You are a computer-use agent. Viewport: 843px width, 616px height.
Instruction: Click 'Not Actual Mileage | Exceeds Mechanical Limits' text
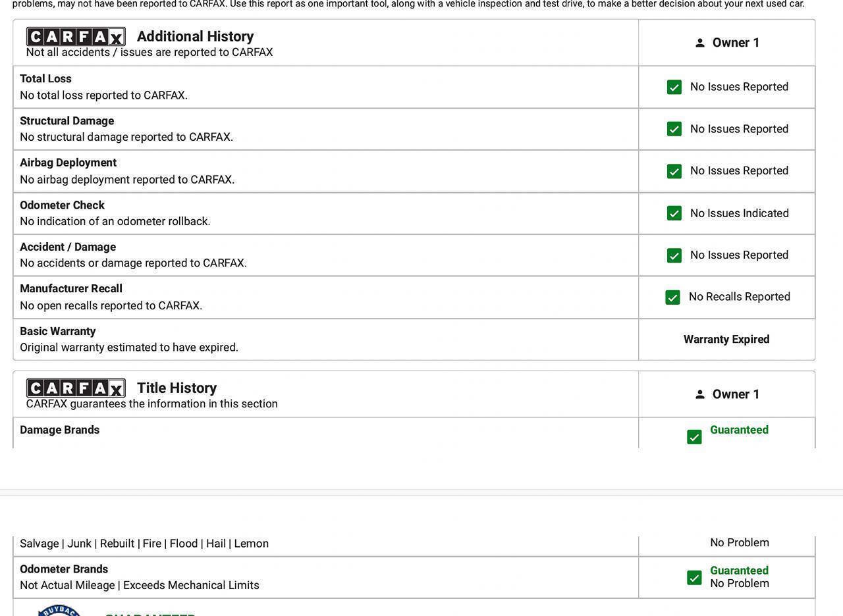pos(140,585)
